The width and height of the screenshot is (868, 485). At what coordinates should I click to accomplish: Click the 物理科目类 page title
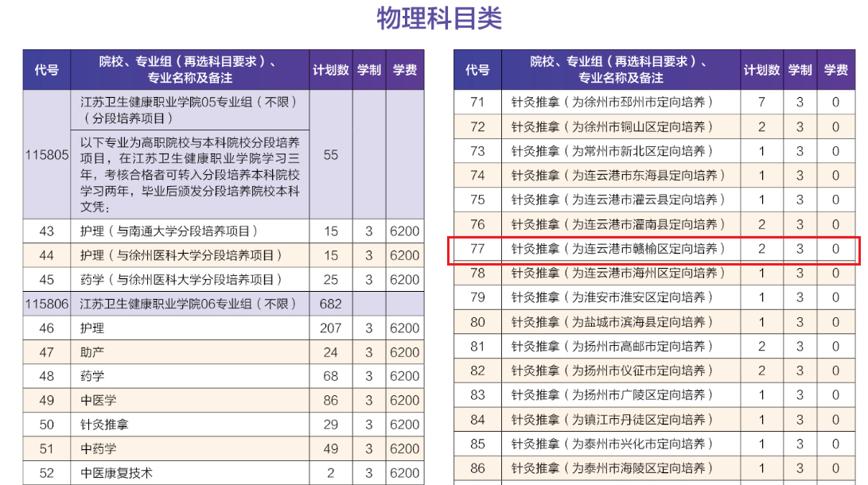(x=438, y=19)
